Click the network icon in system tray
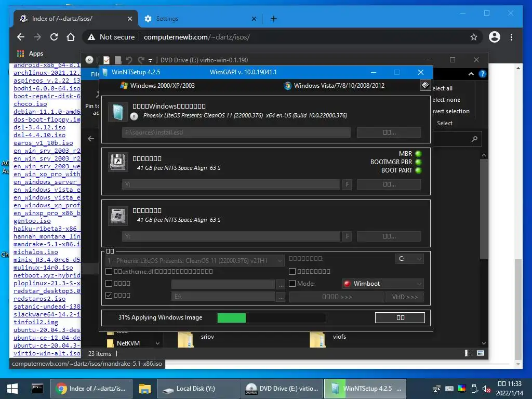Viewport: 532px width, 399px height. point(436,389)
